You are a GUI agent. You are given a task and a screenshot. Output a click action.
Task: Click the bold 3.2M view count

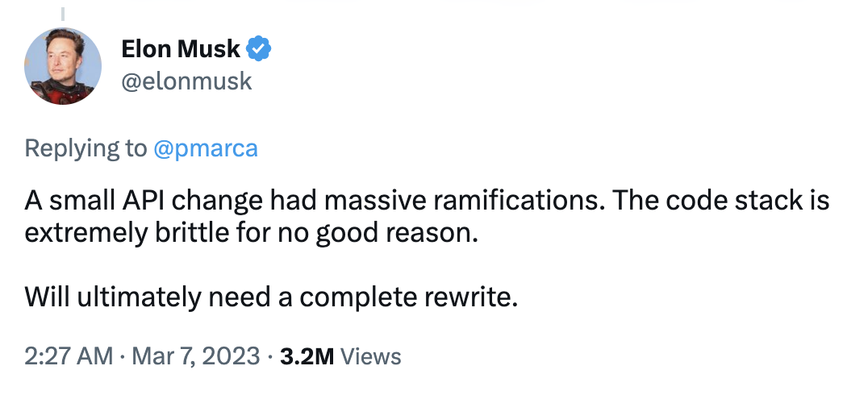click(307, 356)
